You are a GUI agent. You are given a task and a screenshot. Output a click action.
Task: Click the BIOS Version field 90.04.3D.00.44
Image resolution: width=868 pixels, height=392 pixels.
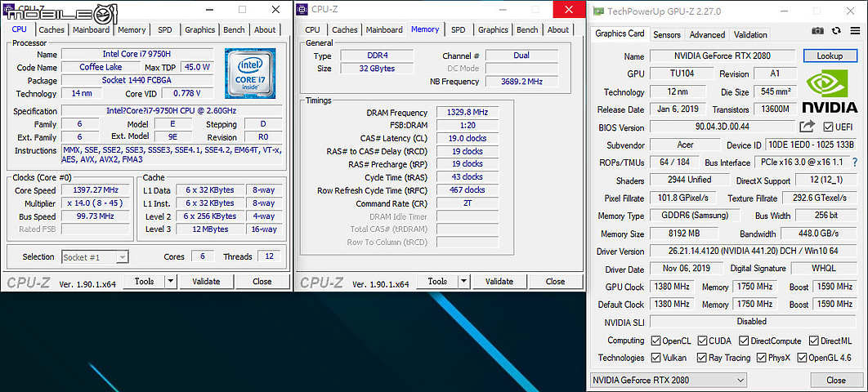click(x=722, y=127)
